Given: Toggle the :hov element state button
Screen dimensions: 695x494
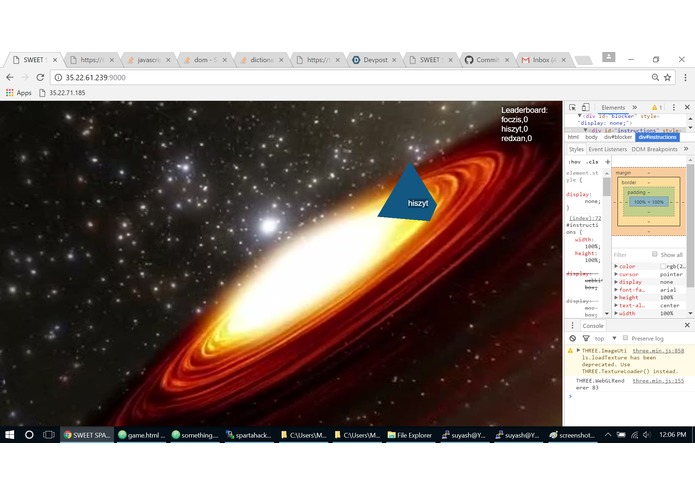Looking at the screenshot, I should (x=574, y=162).
